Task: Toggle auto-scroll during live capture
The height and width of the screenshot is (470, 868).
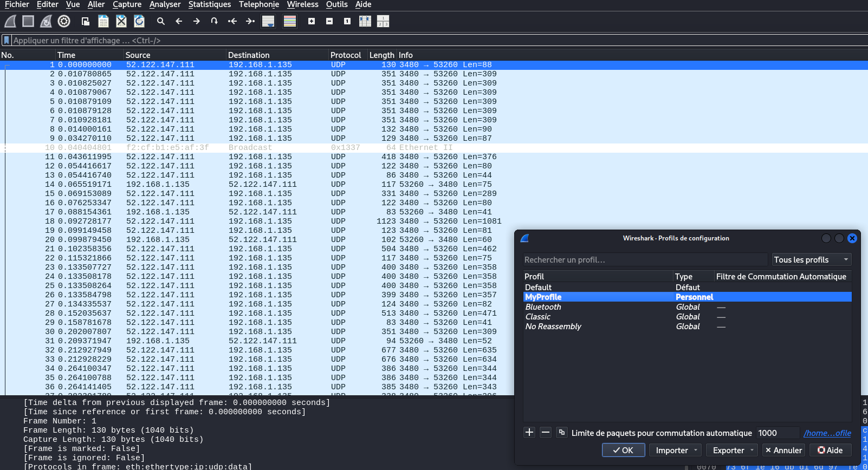Action: (x=268, y=21)
